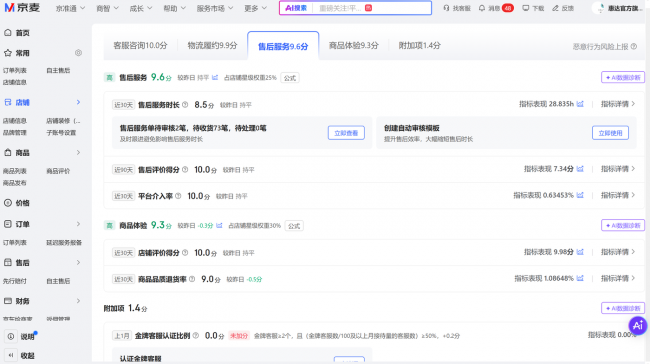The width and height of the screenshot is (650, 364).
Task: Open the floating AI assistant button
Action: click(638, 325)
